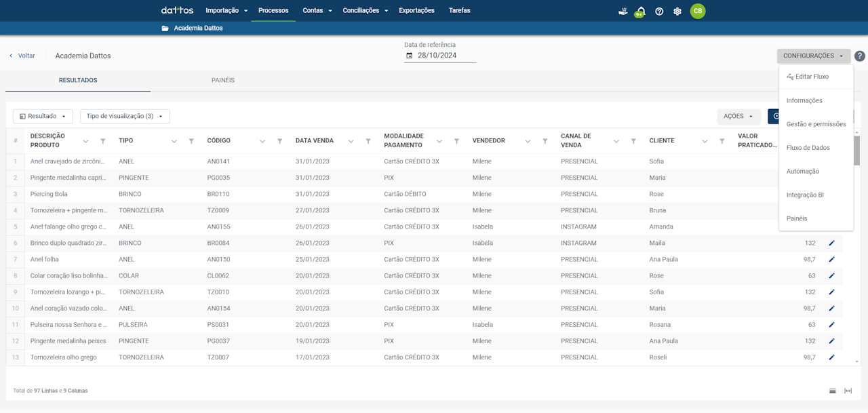Screen dimensions: 868x413
Task: Click the gray help icon beside Configurações
Action: [860, 56]
